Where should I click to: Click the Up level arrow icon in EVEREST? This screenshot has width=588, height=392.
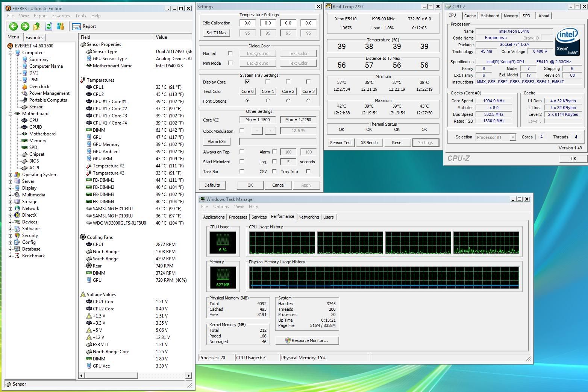[x=37, y=26]
